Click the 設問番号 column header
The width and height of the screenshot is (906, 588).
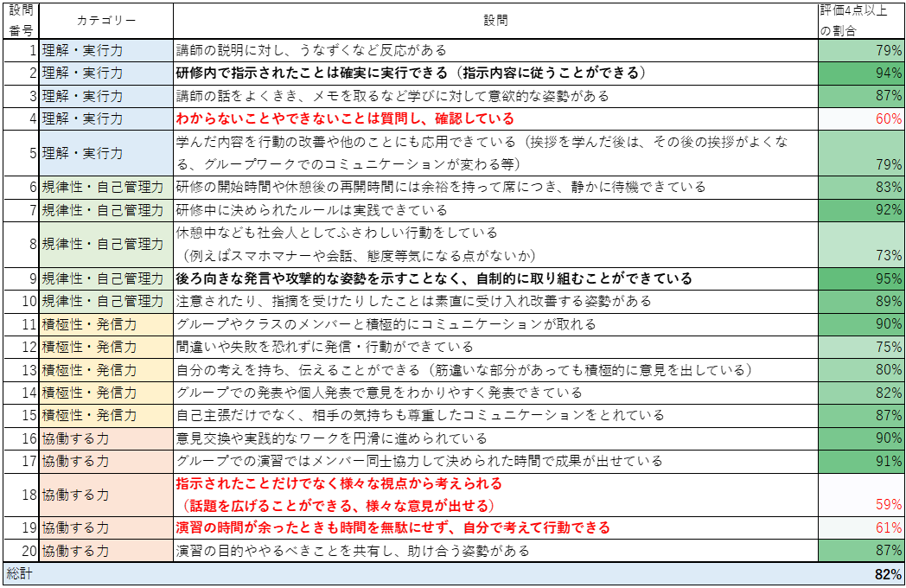tap(21, 21)
